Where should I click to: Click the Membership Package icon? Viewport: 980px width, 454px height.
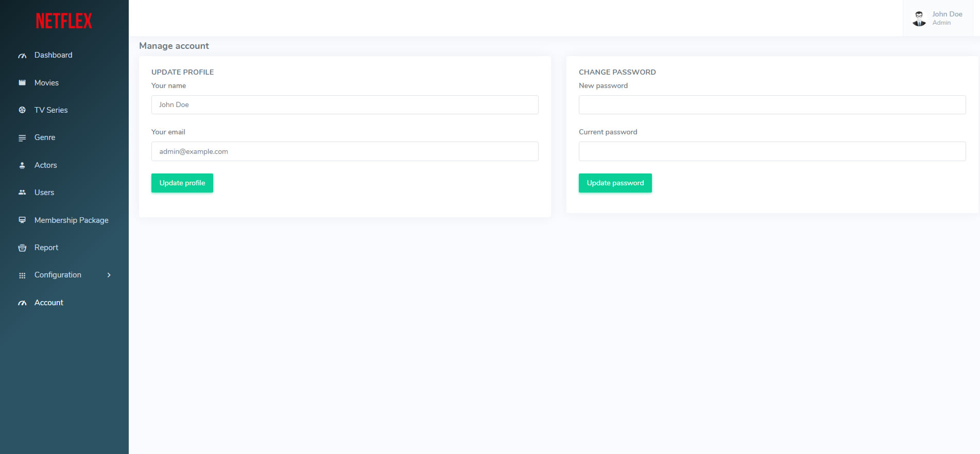tap(22, 220)
